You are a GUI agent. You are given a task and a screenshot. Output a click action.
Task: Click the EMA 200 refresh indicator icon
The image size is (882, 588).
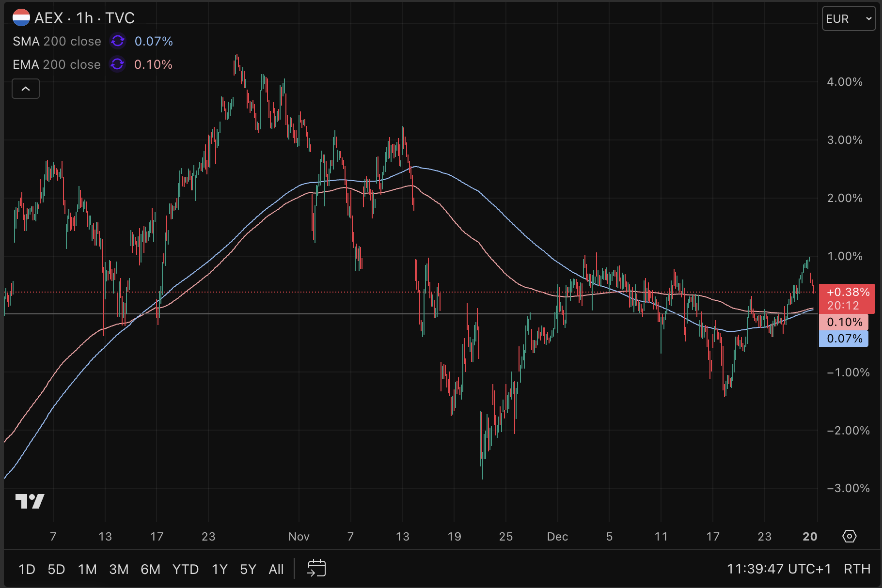pyautogui.click(x=117, y=64)
